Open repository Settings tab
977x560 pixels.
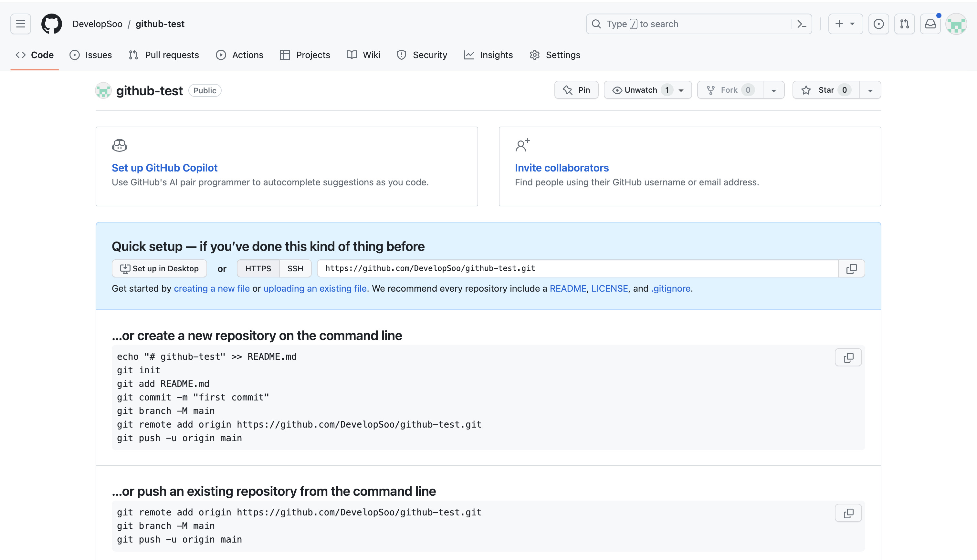pyautogui.click(x=555, y=55)
